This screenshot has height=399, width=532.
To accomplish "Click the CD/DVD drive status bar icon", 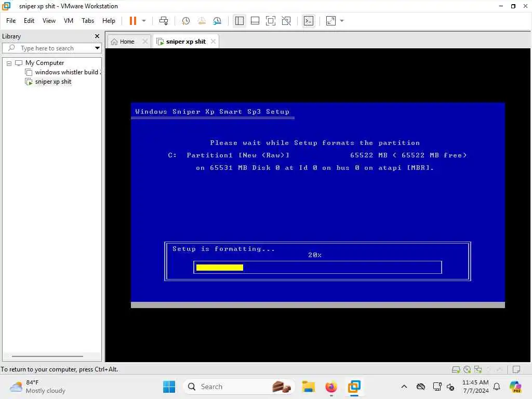I will [467, 369].
